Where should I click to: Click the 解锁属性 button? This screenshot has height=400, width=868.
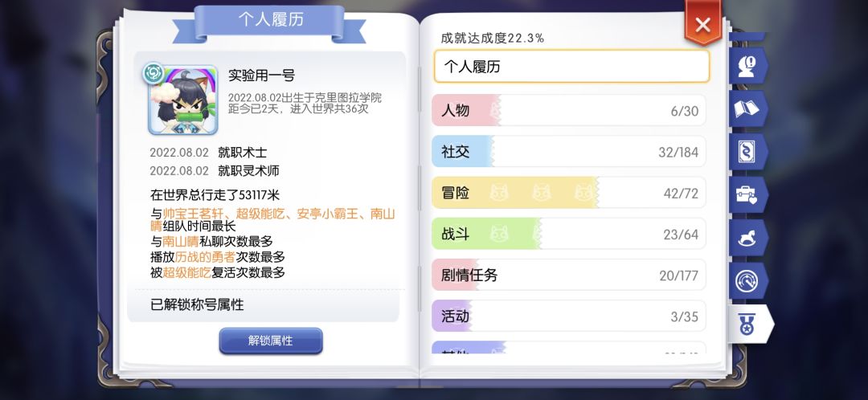pyautogui.click(x=270, y=341)
